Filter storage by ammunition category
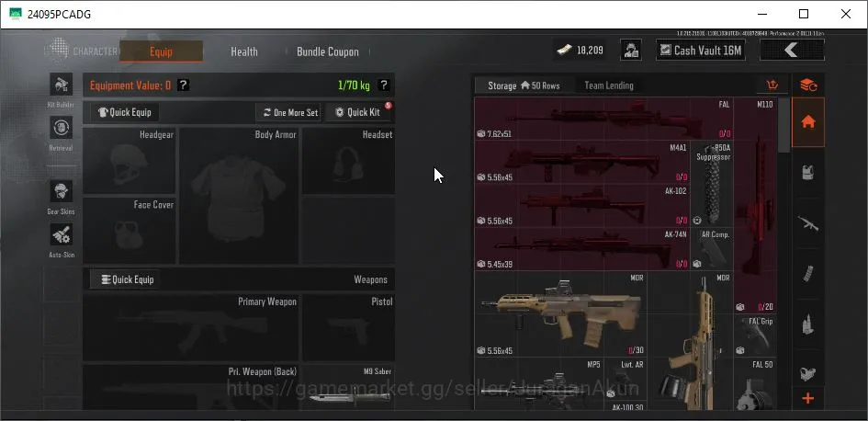Image resolution: width=868 pixels, height=421 pixels. click(x=808, y=324)
